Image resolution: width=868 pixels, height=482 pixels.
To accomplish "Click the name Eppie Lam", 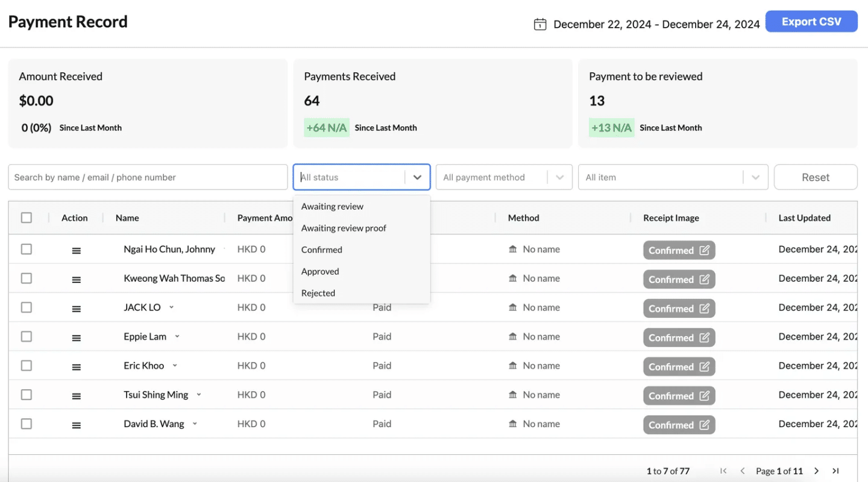I will click(145, 337).
